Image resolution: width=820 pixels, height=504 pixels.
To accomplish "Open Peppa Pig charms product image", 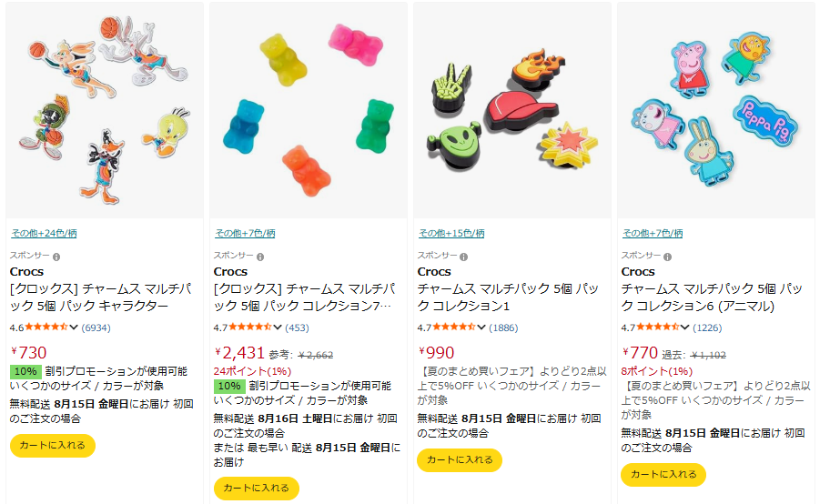I will [x=716, y=110].
